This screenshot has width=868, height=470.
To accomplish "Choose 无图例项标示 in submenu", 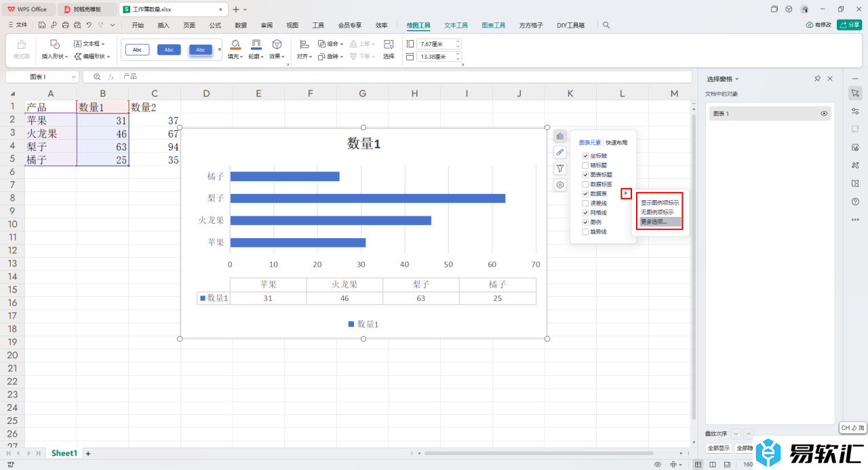I will click(657, 212).
